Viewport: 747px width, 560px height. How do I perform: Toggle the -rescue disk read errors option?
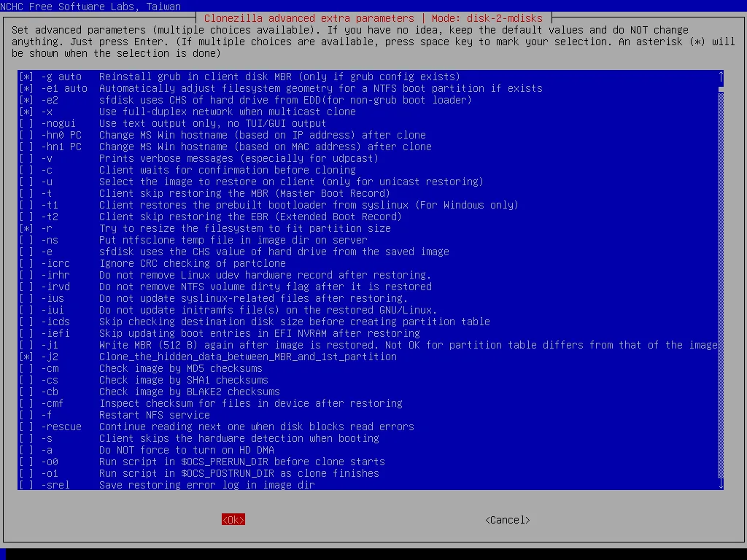pyautogui.click(x=26, y=427)
